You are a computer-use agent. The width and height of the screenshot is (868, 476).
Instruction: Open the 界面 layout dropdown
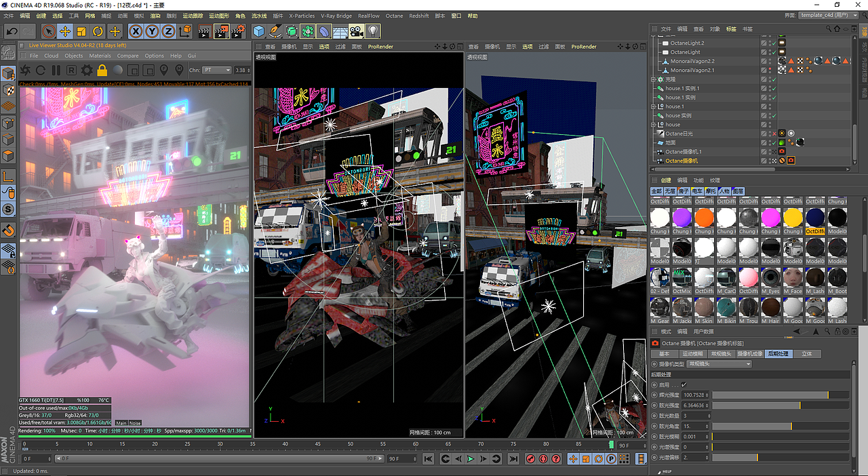(x=829, y=15)
